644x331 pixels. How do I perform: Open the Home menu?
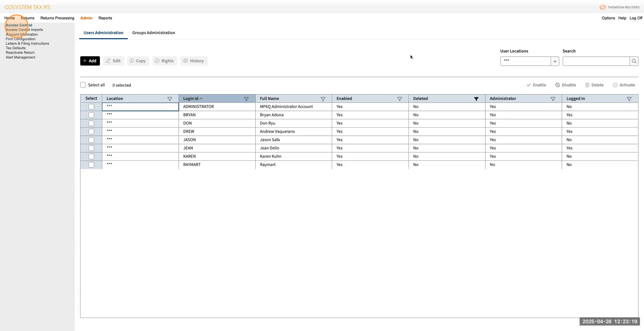click(x=9, y=18)
